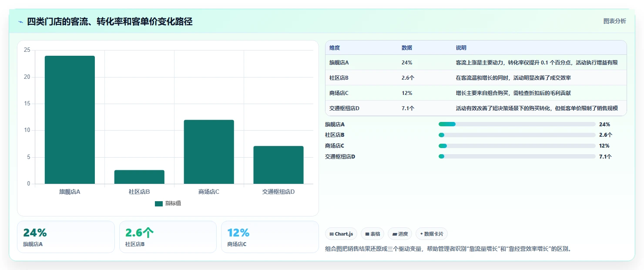
Task: Click the footer note starting 组合图把销售结果
Action: click(x=448, y=249)
